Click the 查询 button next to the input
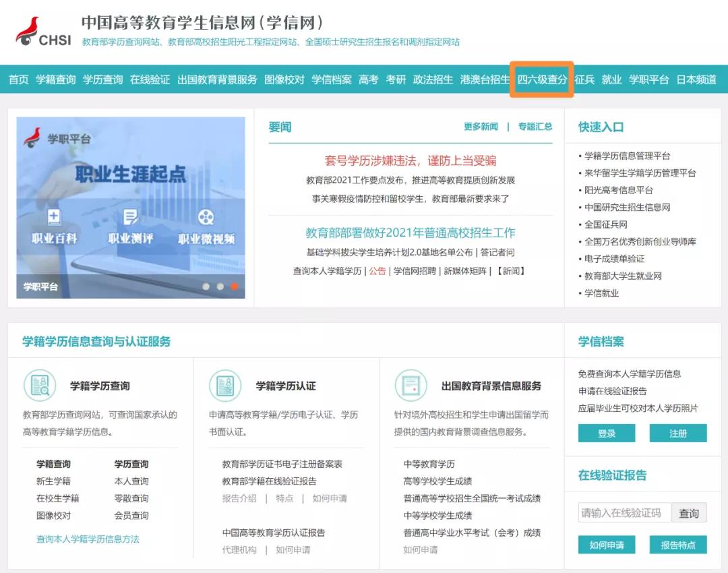728x573 pixels. (689, 513)
